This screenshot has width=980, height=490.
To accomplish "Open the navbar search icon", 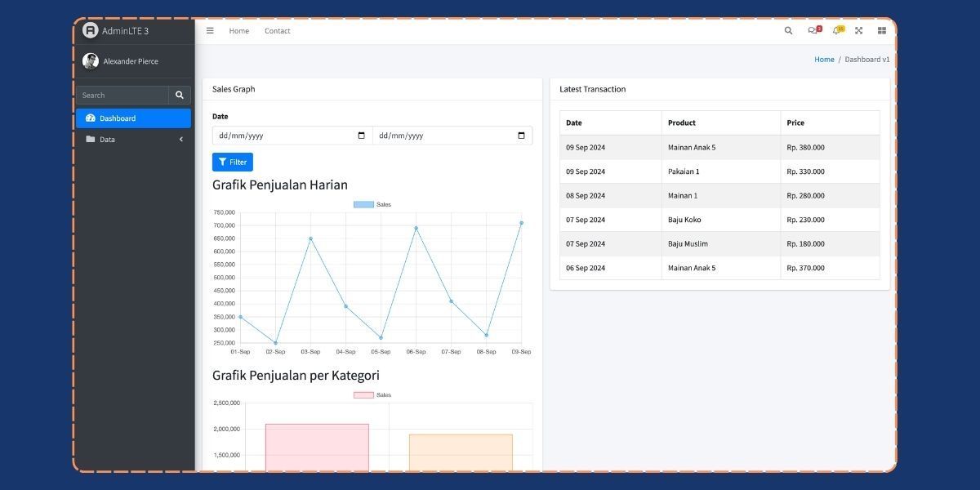I will [x=787, y=30].
